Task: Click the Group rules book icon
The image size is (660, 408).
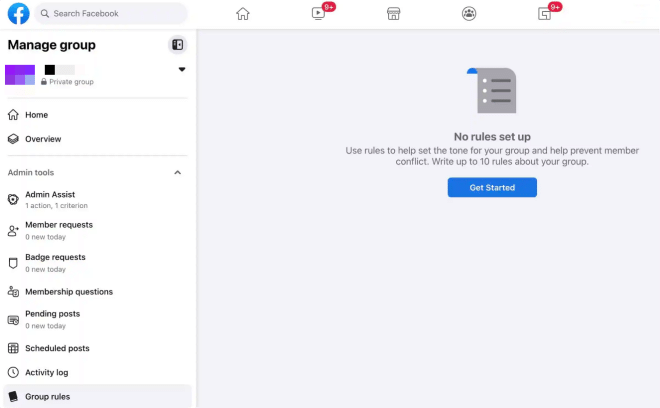Action: coord(13,396)
